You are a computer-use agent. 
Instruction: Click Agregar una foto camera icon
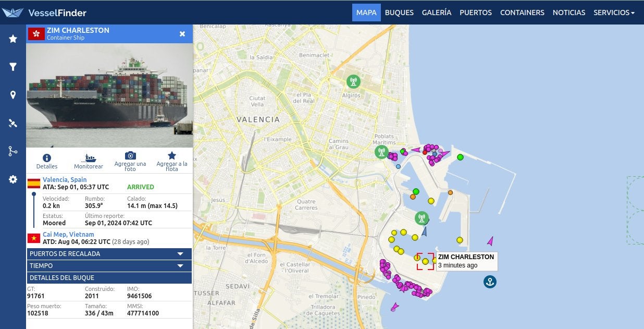point(130,156)
